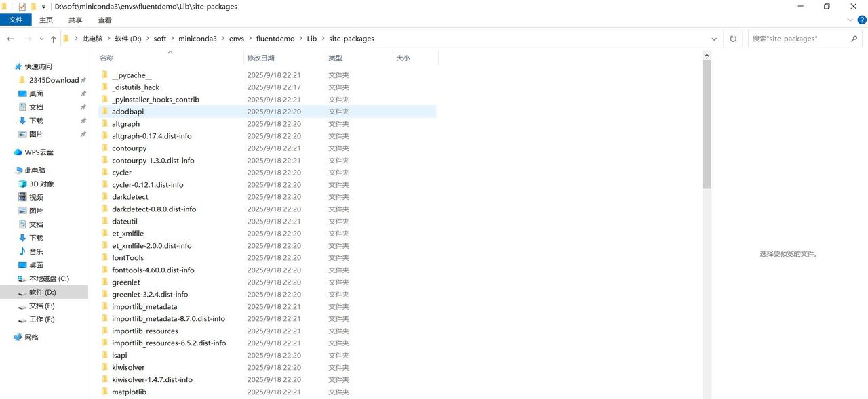Click Properties icon in quick access toolbar
The image size is (868, 399).
[x=22, y=7]
